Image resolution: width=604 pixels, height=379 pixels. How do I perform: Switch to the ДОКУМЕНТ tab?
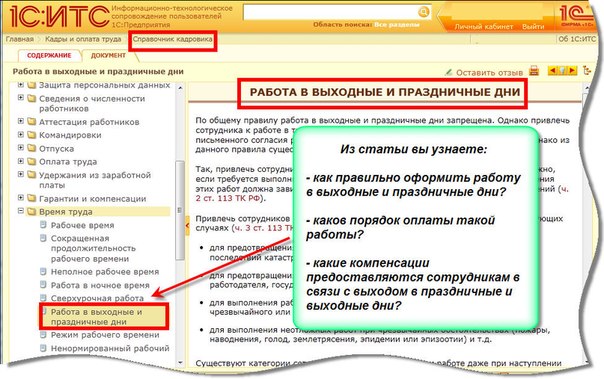click(108, 55)
